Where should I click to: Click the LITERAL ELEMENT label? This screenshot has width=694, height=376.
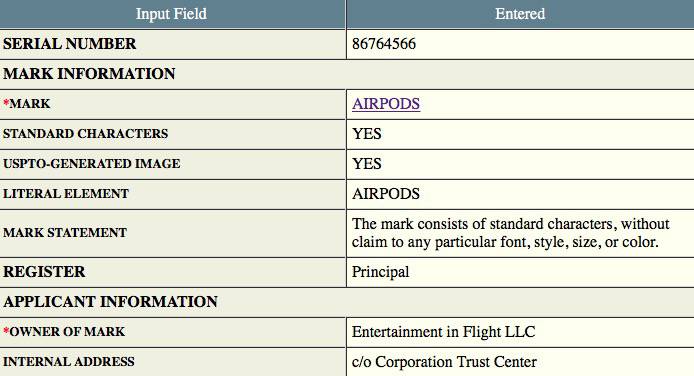[66, 194]
